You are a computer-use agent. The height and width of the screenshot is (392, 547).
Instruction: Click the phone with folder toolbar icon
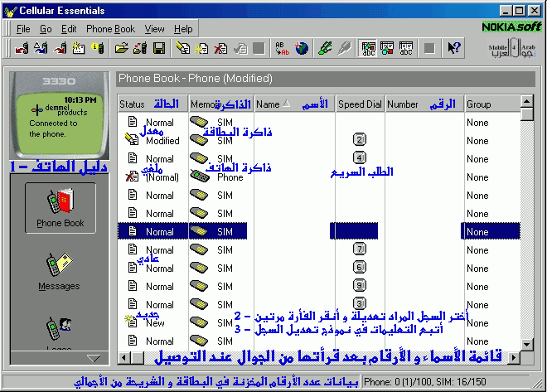point(140,48)
